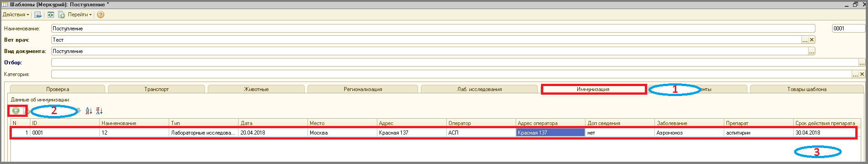The image size is (868, 164).
Task: Open the Действия dropdown menu
Action: click(x=16, y=14)
